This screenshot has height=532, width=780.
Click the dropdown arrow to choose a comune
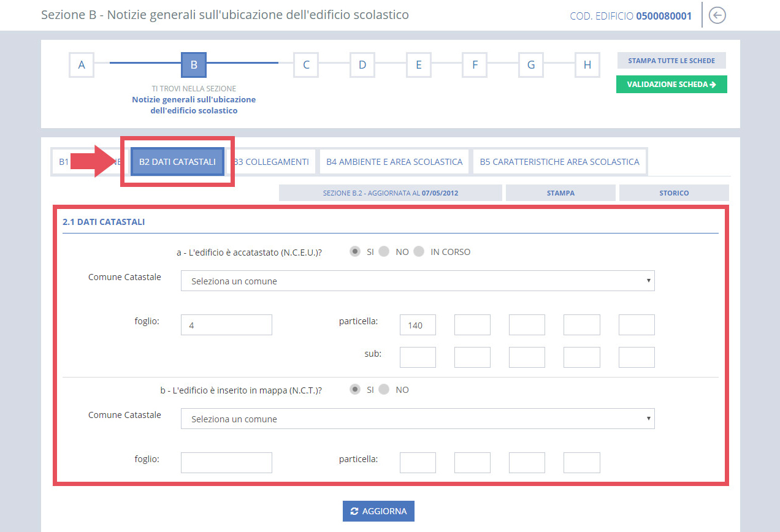click(x=649, y=281)
